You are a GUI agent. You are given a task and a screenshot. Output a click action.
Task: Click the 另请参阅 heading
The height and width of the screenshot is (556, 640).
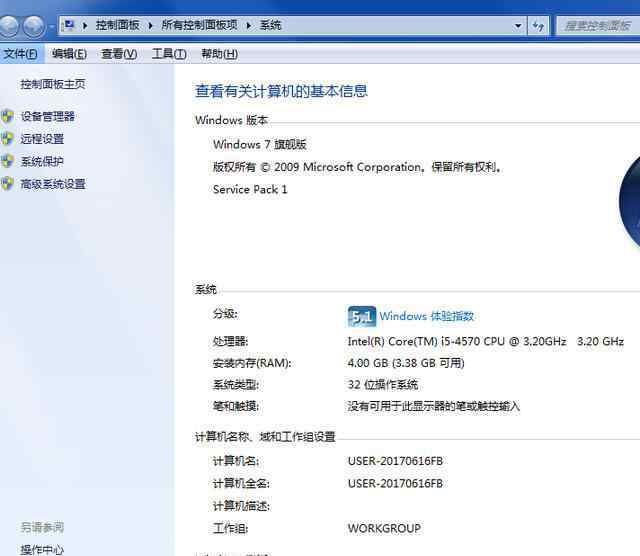point(42,527)
